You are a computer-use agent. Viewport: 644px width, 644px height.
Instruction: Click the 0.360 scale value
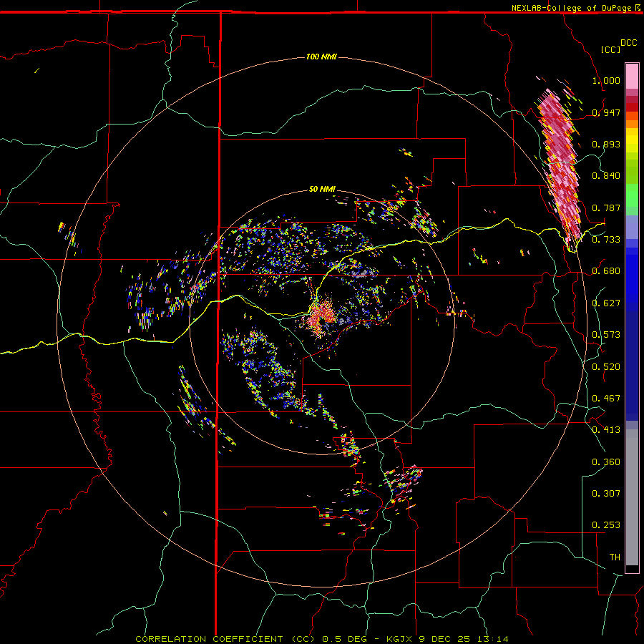(606, 462)
